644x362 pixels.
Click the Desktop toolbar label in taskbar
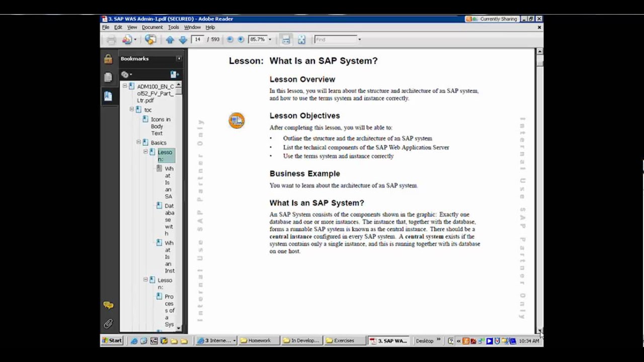pyautogui.click(x=425, y=341)
